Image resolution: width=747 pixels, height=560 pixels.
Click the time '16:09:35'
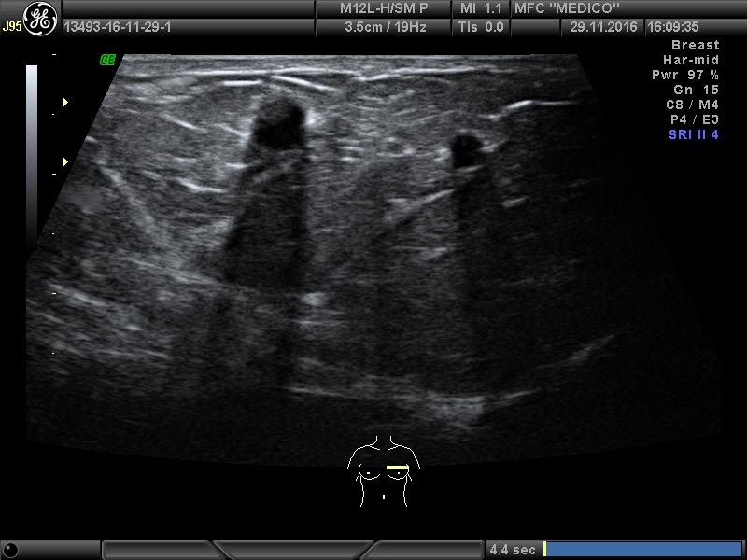tap(672, 27)
